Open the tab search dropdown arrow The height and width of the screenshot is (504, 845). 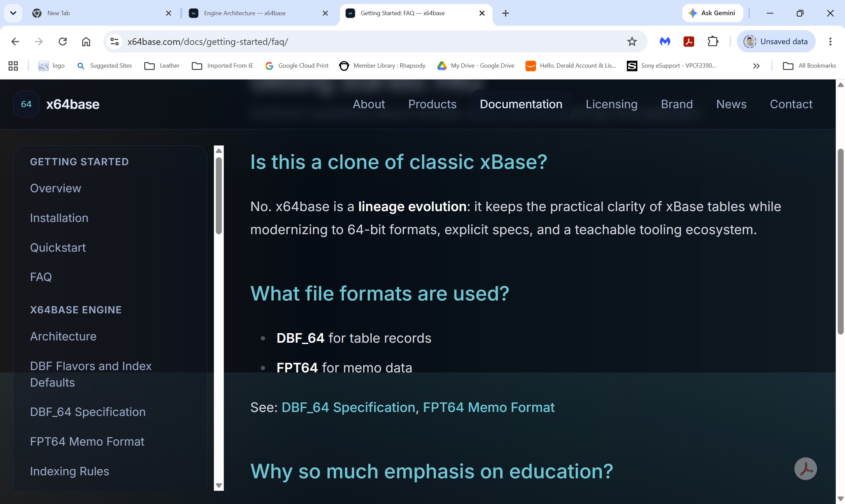click(x=13, y=13)
